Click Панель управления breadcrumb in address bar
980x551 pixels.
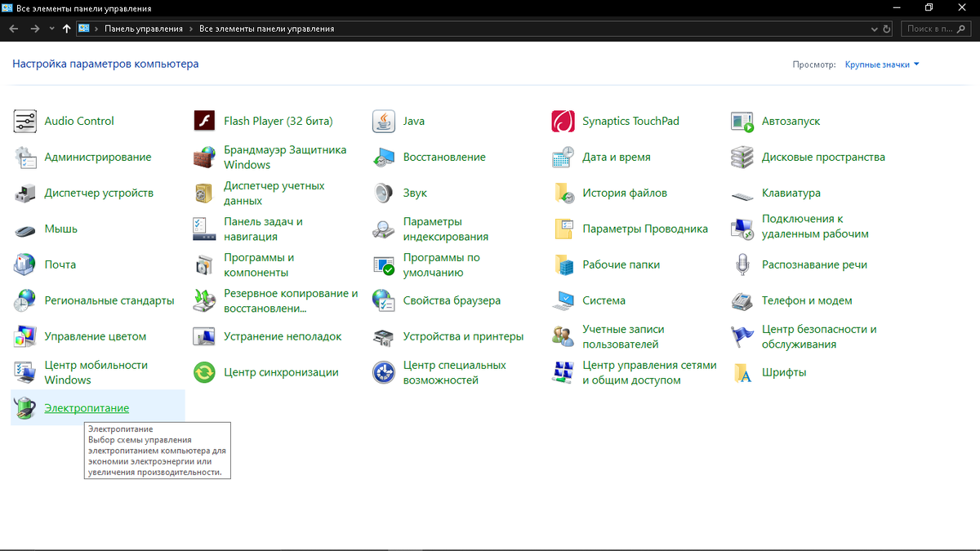point(143,29)
